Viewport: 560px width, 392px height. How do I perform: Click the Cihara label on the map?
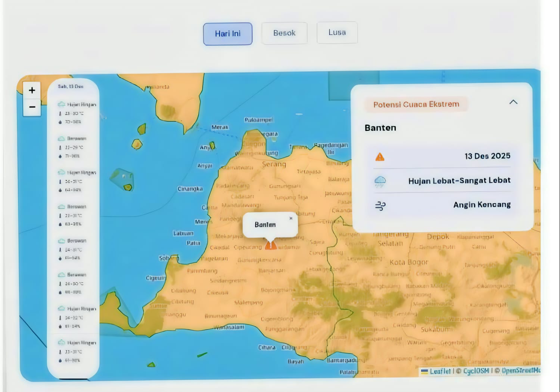(x=267, y=348)
